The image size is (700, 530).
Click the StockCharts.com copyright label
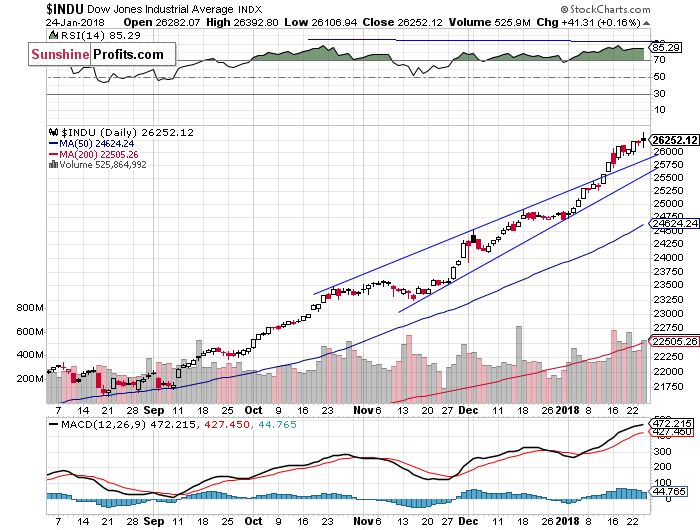pyautogui.click(x=605, y=9)
